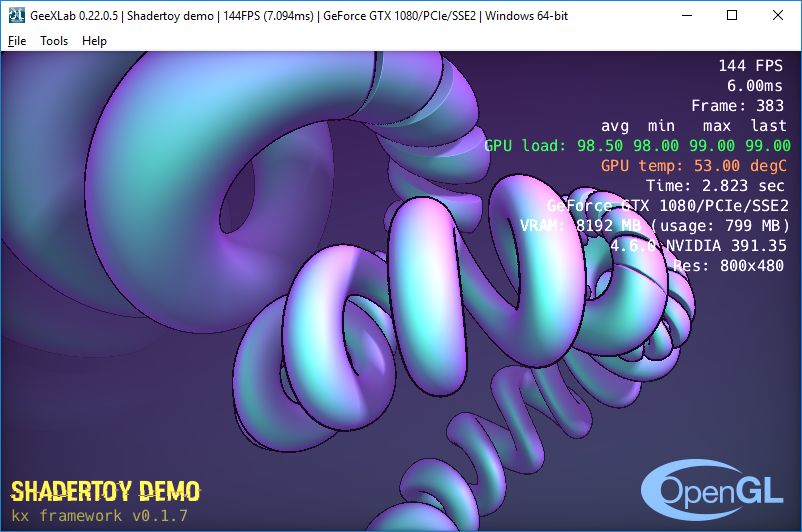Maximize the GeeXLab window
The image size is (802, 532).
click(x=732, y=15)
